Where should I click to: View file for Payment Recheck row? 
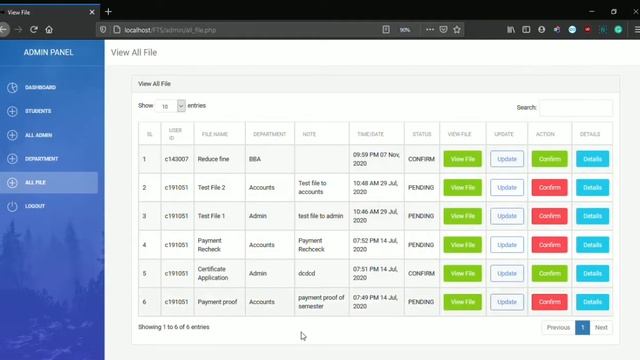462,245
